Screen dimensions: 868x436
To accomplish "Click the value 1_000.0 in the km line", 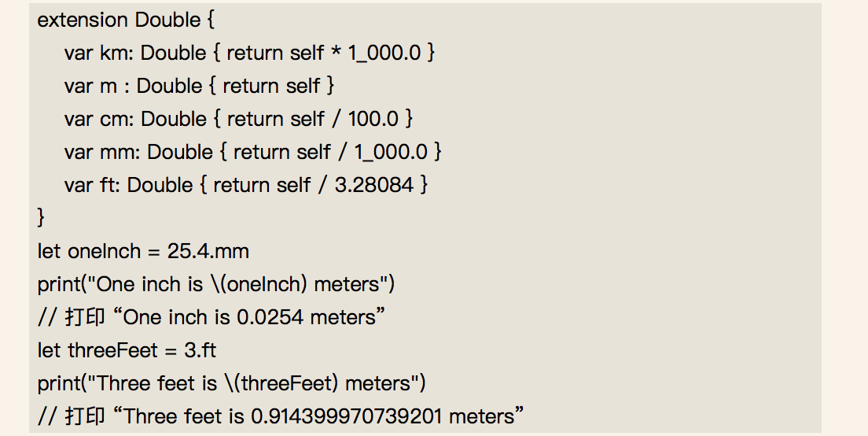I will click(x=384, y=54).
